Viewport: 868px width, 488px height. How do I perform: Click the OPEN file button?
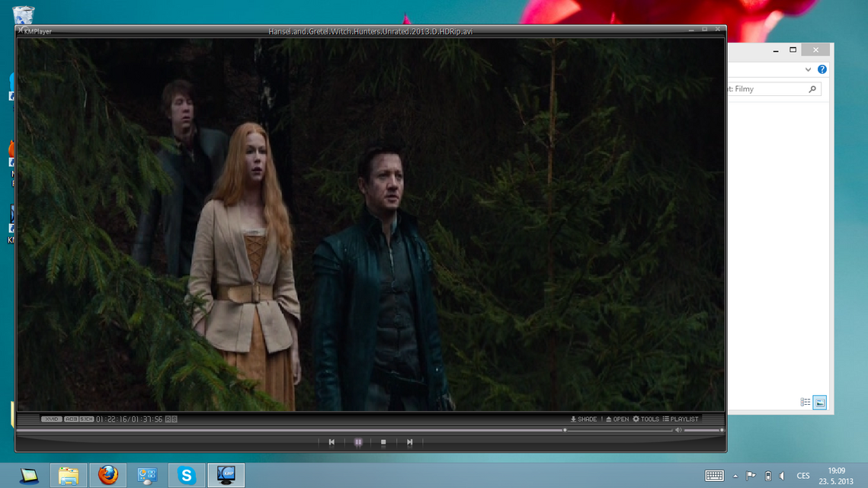click(617, 419)
